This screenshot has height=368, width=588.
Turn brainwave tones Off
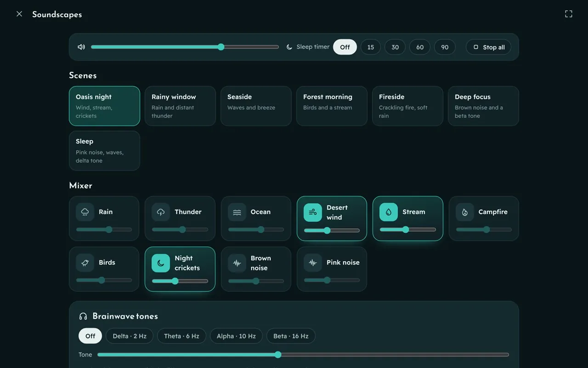coord(90,336)
